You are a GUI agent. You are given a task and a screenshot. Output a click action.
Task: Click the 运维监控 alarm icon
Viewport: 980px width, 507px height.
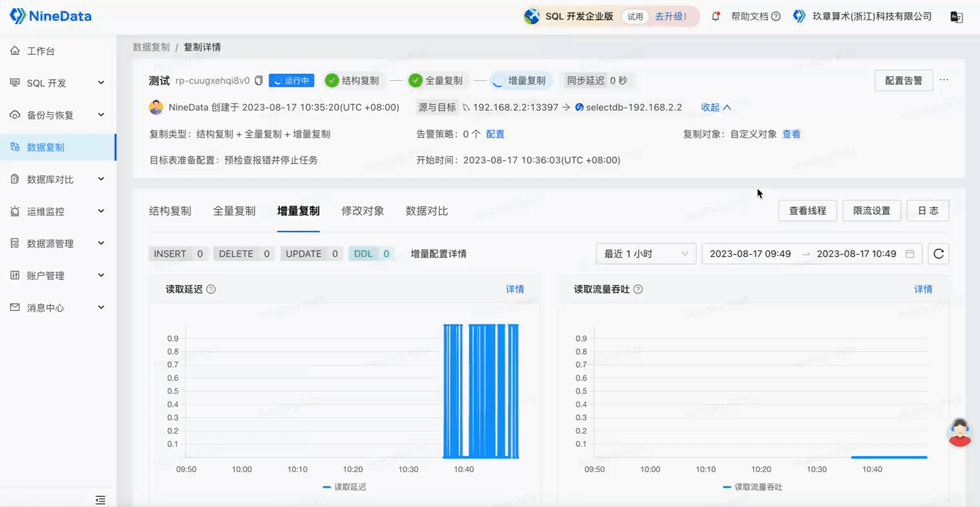[x=15, y=211]
